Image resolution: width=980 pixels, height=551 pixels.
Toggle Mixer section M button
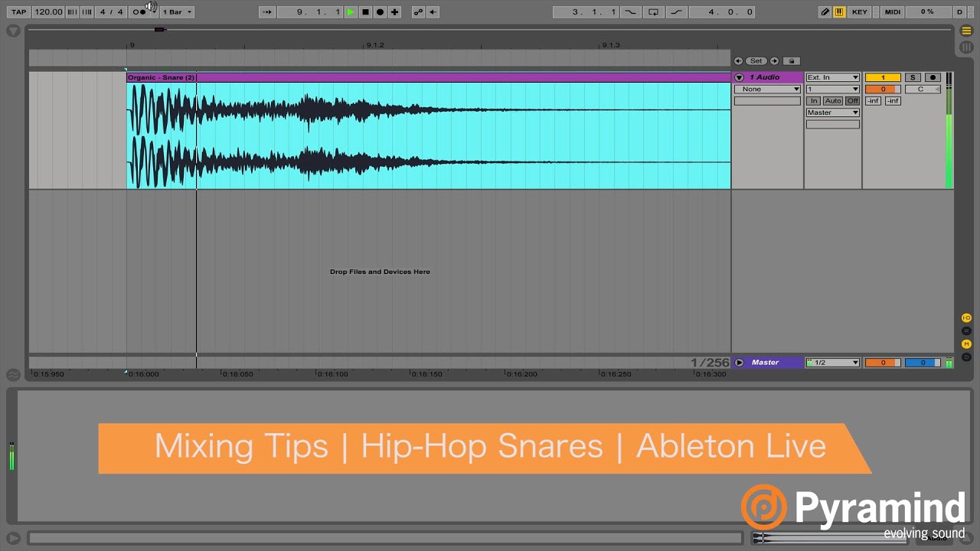point(966,344)
